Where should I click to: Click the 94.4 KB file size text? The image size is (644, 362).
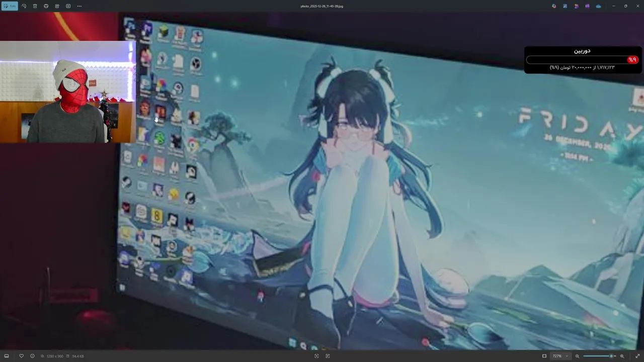tap(78, 356)
